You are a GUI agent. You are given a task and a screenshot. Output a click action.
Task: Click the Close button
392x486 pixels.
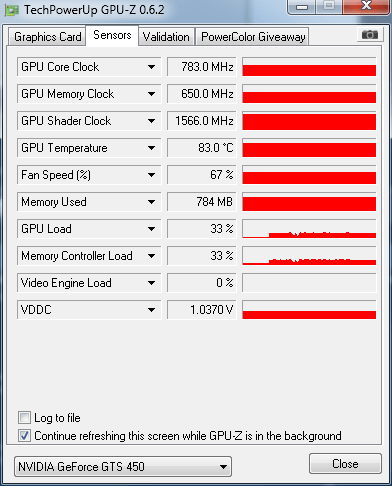[345, 464]
